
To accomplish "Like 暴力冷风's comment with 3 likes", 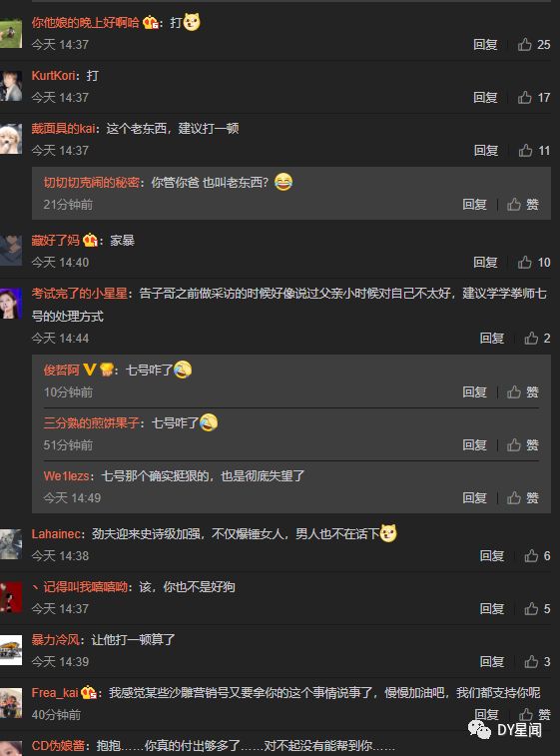I will point(537,661).
